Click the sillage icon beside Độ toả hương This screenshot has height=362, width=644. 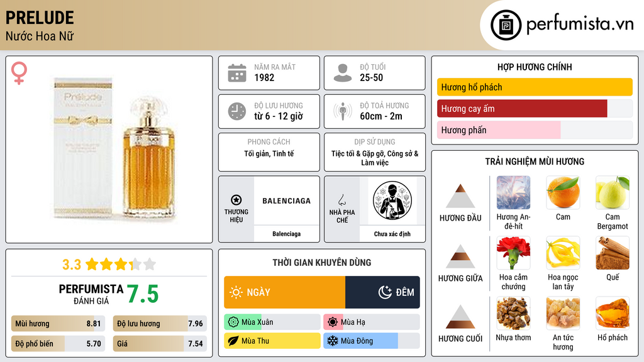click(343, 111)
